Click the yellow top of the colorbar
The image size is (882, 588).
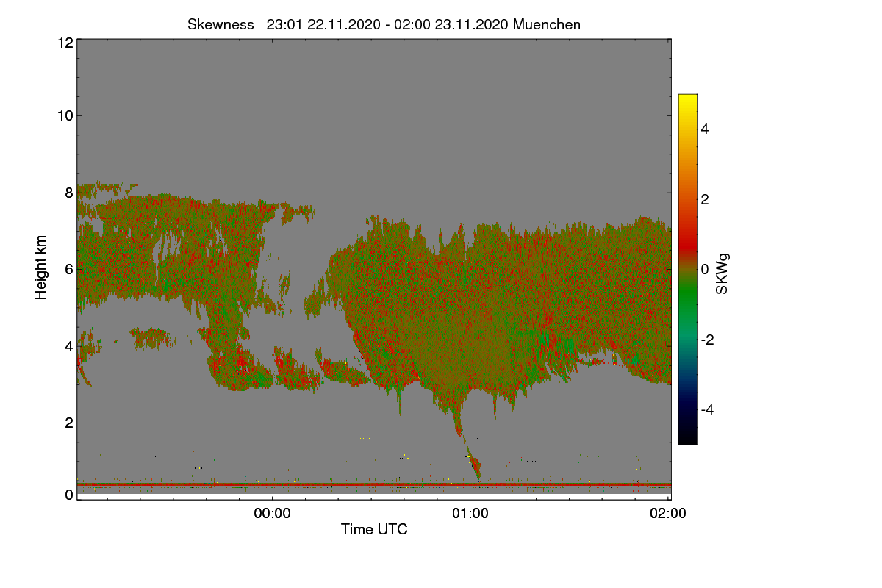point(687,100)
